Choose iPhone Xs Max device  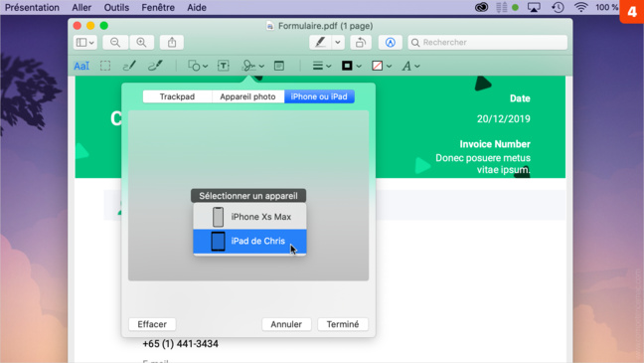point(249,217)
